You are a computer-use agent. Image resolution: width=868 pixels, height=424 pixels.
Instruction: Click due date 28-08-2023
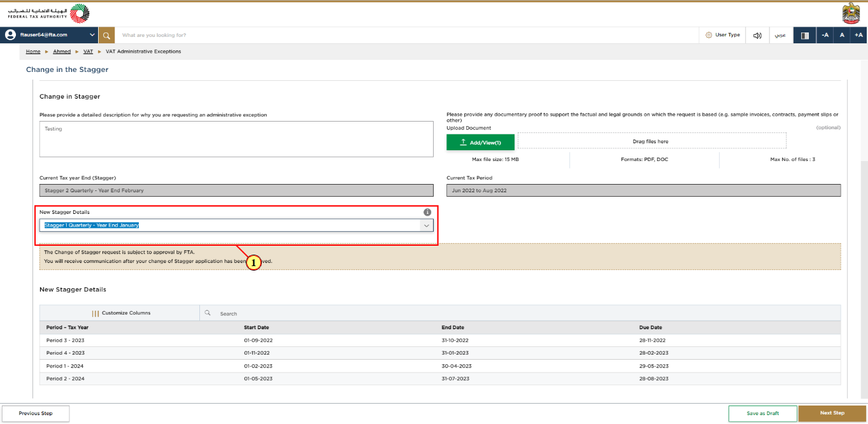654,379
